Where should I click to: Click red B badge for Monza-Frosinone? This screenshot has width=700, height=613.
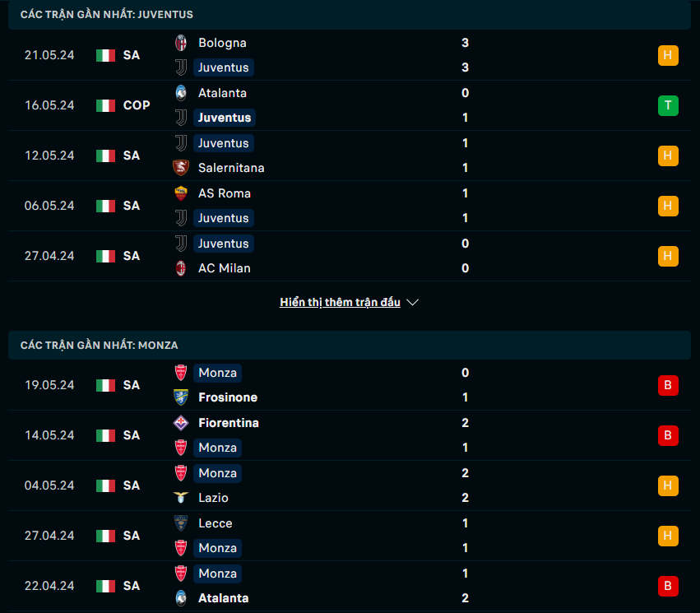pos(668,385)
